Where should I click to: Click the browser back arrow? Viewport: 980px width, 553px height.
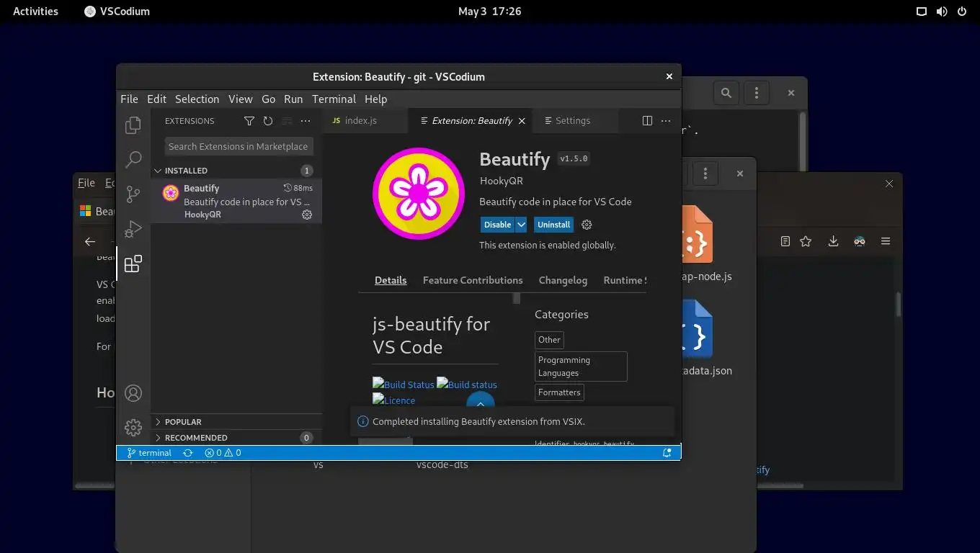[90, 242]
